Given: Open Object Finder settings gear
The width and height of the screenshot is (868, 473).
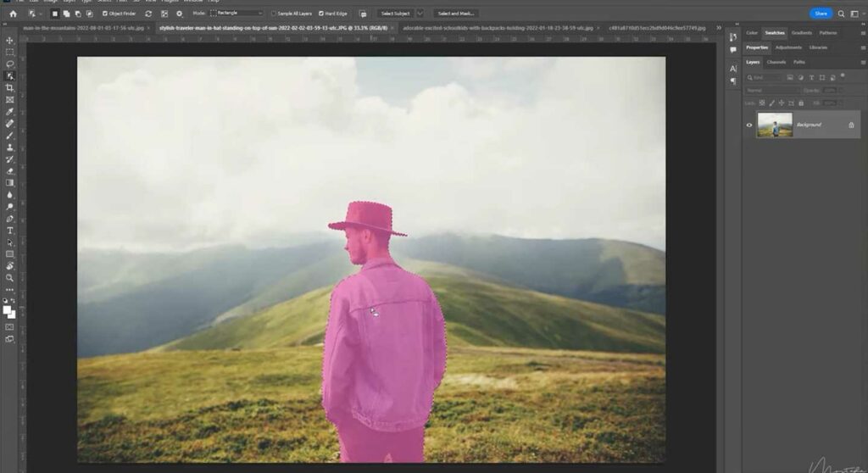Looking at the screenshot, I should [x=180, y=14].
